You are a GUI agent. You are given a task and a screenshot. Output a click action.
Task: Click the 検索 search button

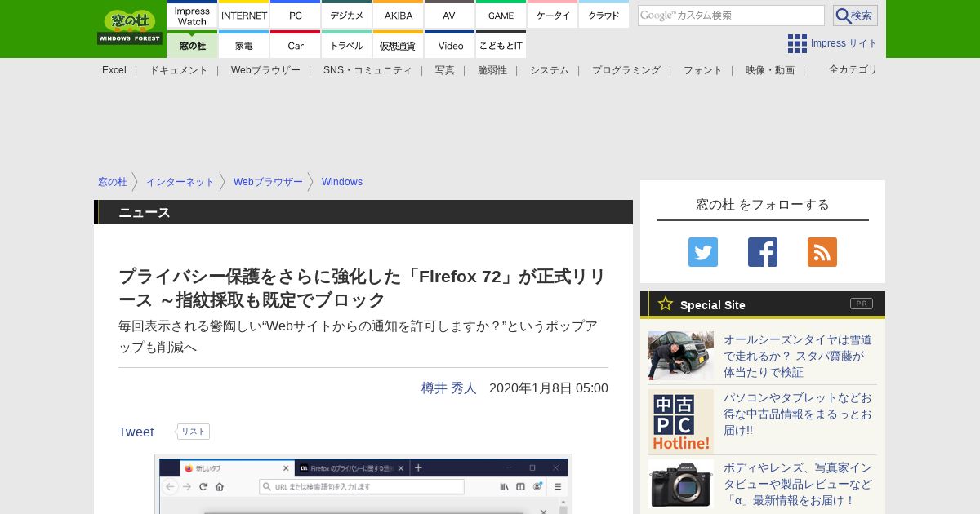point(855,16)
